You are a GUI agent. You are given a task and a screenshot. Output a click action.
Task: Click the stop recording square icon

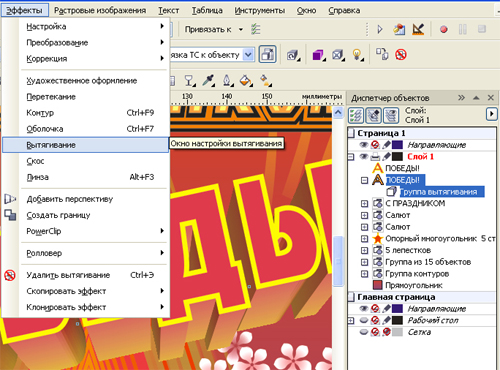481,29
